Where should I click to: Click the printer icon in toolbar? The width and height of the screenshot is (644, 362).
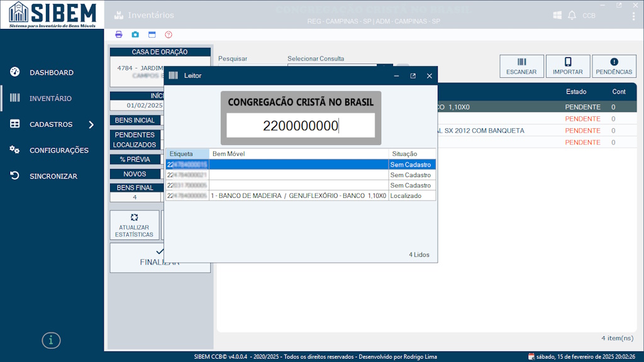(x=119, y=35)
